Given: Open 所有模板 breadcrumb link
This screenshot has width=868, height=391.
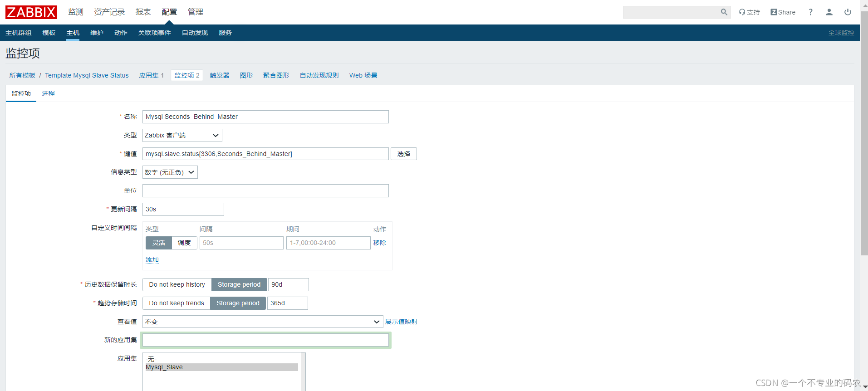Looking at the screenshot, I should pyautogui.click(x=22, y=75).
